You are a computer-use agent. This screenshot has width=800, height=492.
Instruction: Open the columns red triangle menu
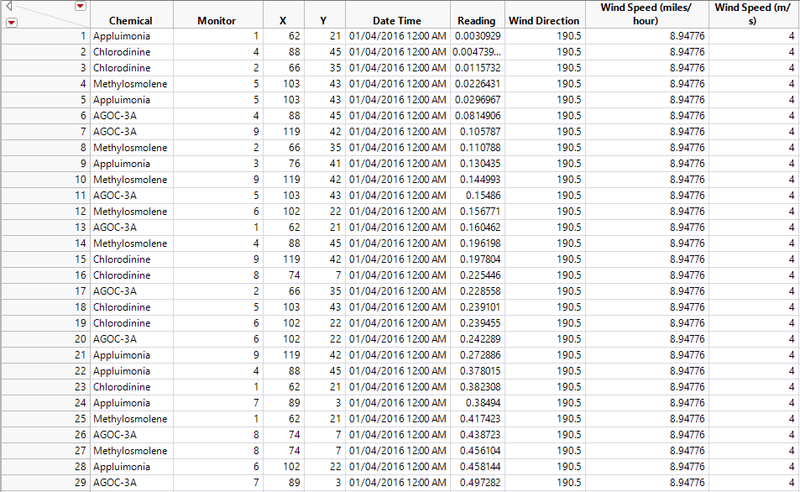click(x=80, y=6)
